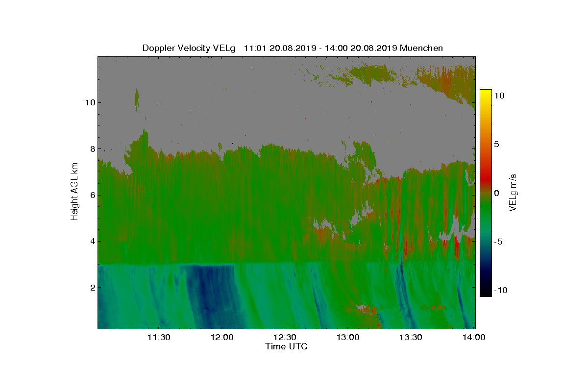
Task: Click the plot title 'Doppler Velocity VELg'
Action: [190, 48]
